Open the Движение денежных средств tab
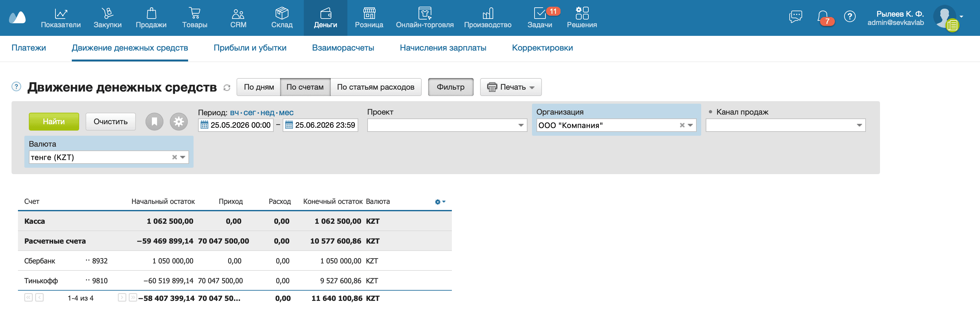980x322 pixels. (x=130, y=48)
